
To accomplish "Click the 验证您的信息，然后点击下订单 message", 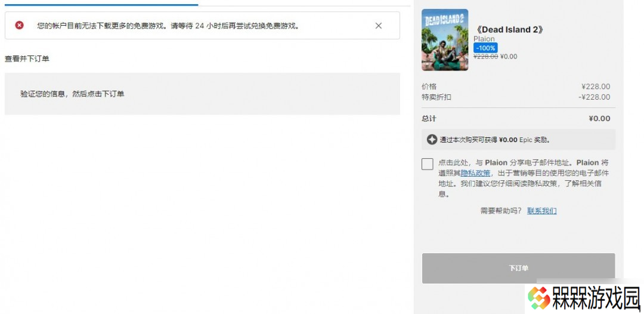I will [72, 94].
